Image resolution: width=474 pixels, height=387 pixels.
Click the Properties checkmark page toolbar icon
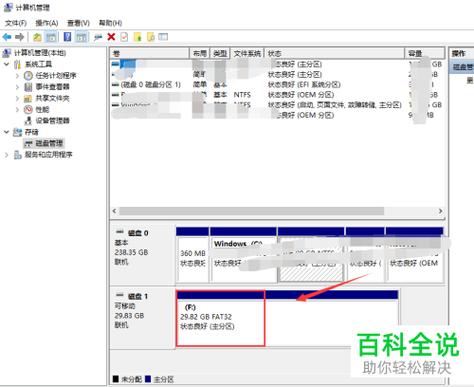point(124,37)
